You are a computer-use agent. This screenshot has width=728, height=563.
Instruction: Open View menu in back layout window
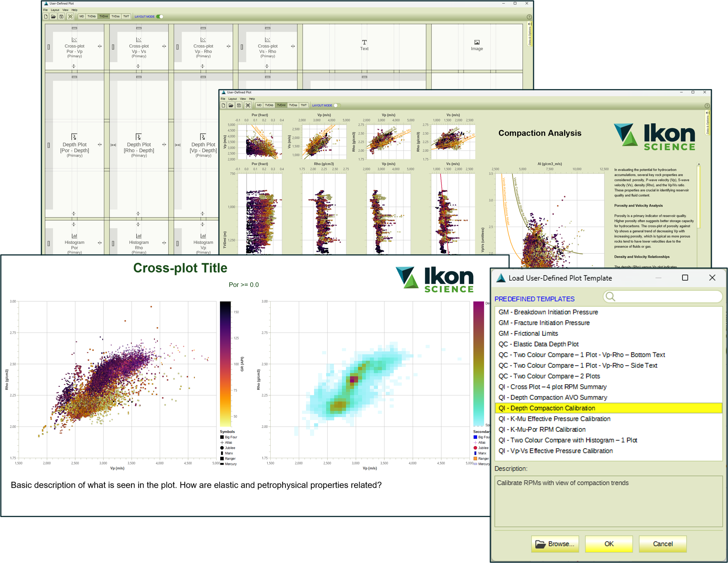[65, 10]
